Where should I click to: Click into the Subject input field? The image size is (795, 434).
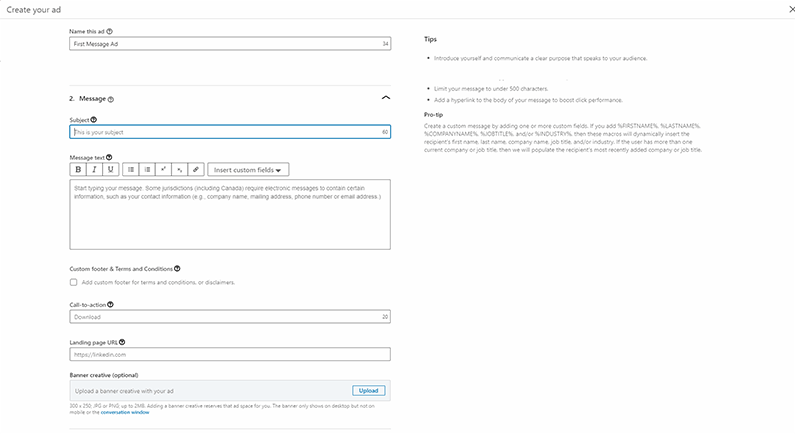pyautogui.click(x=230, y=132)
